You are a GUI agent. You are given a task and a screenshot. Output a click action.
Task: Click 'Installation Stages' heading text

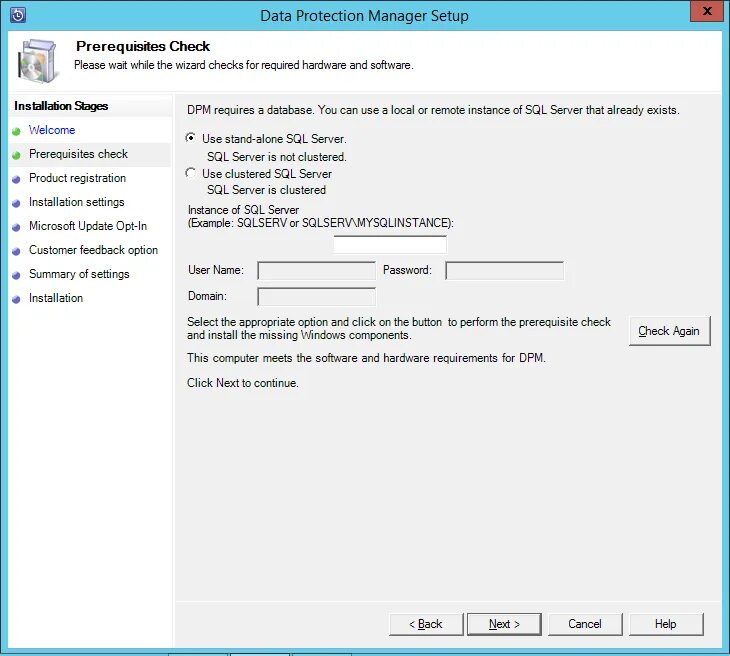61,106
